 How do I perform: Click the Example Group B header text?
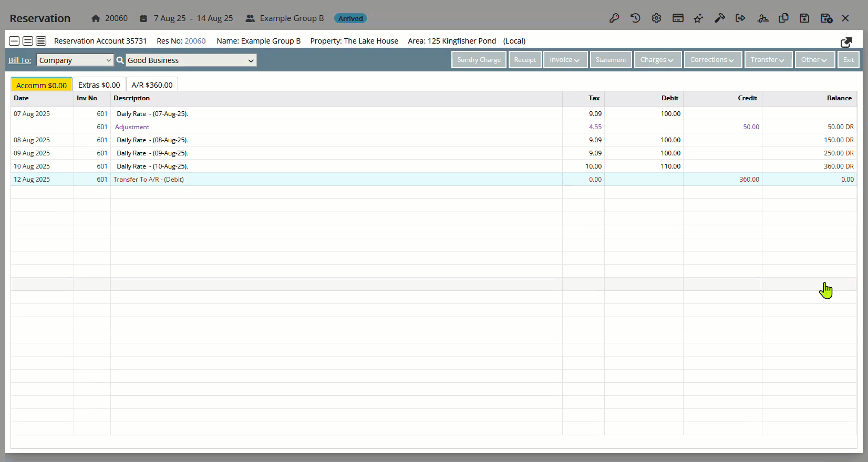292,18
